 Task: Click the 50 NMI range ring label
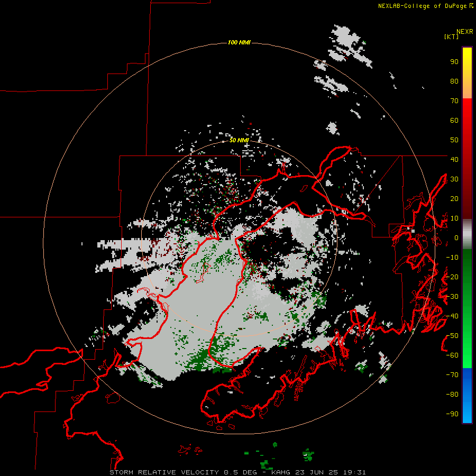[x=239, y=140]
